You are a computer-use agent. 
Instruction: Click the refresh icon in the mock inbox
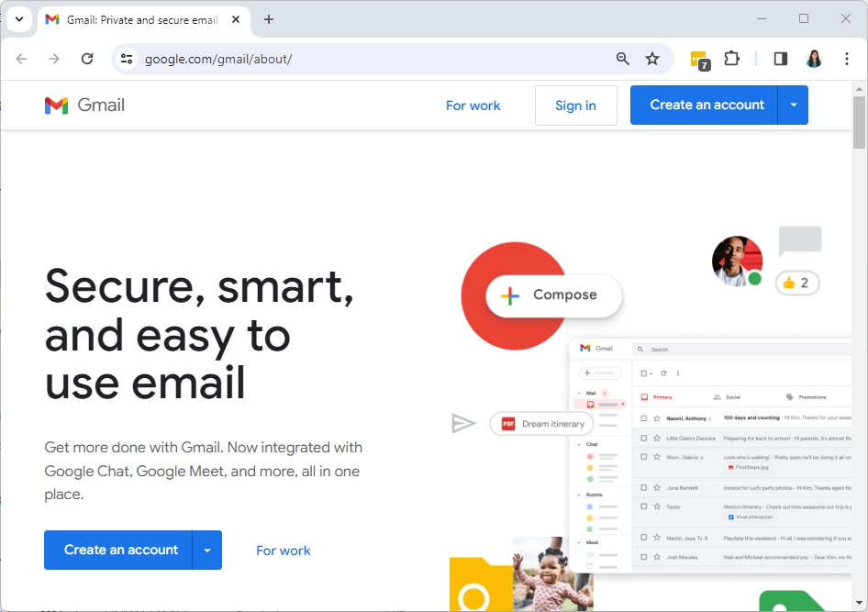click(664, 373)
